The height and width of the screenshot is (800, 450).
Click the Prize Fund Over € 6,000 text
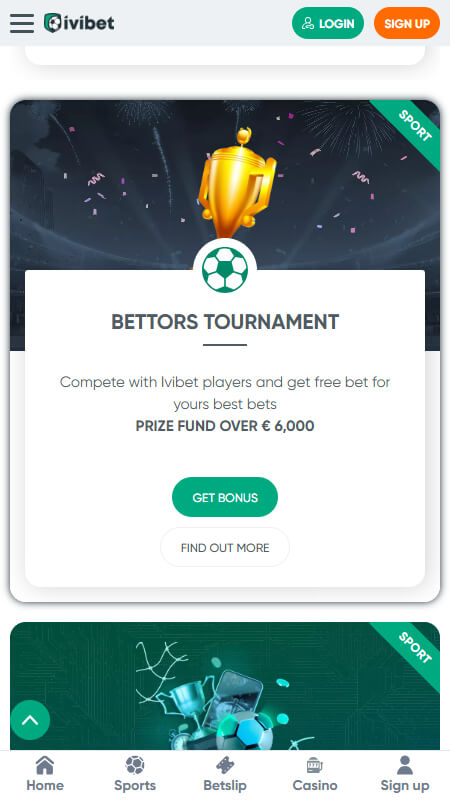tap(225, 426)
